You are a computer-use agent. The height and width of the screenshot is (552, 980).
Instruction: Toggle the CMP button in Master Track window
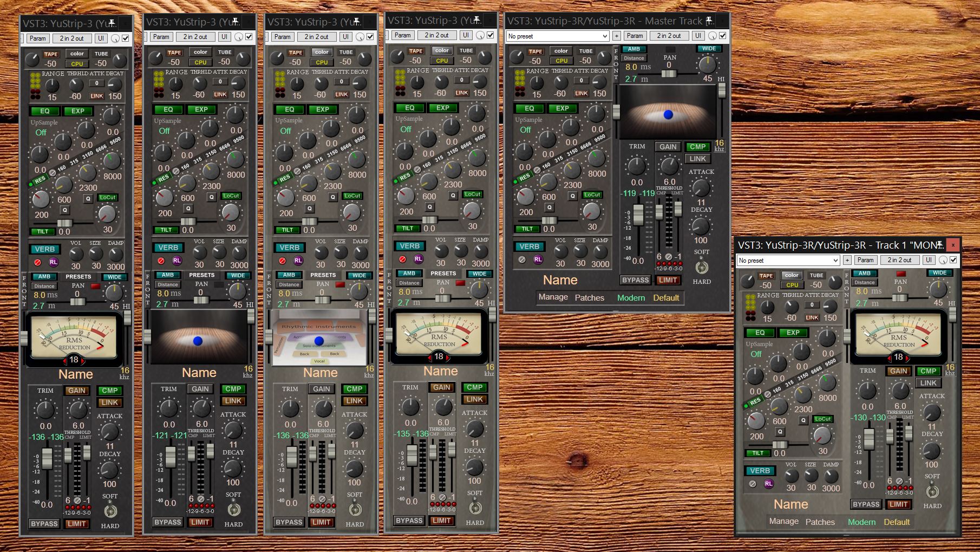point(697,147)
